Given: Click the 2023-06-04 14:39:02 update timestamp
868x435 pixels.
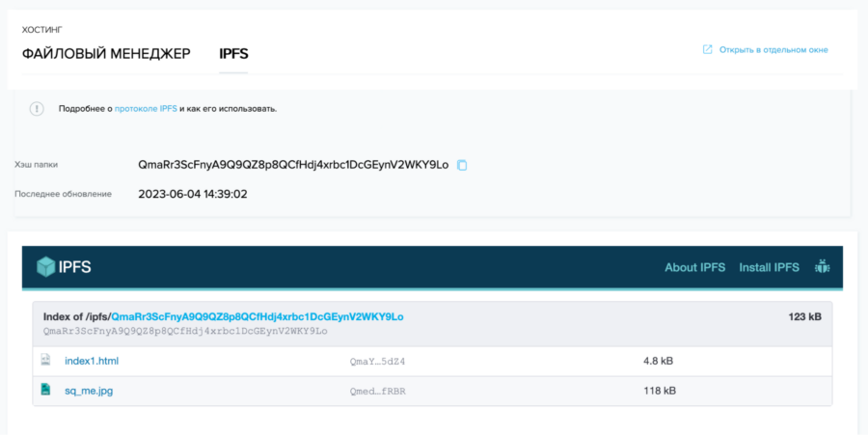Looking at the screenshot, I should click(x=193, y=194).
